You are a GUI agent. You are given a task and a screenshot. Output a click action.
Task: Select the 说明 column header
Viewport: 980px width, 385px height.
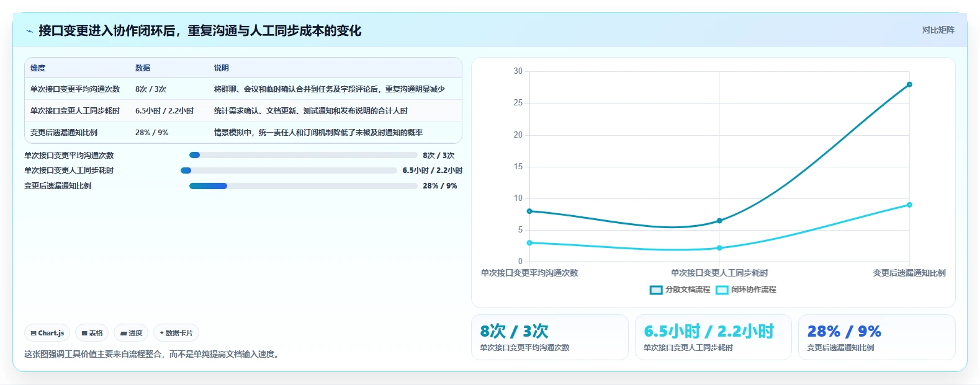click(222, 68)
